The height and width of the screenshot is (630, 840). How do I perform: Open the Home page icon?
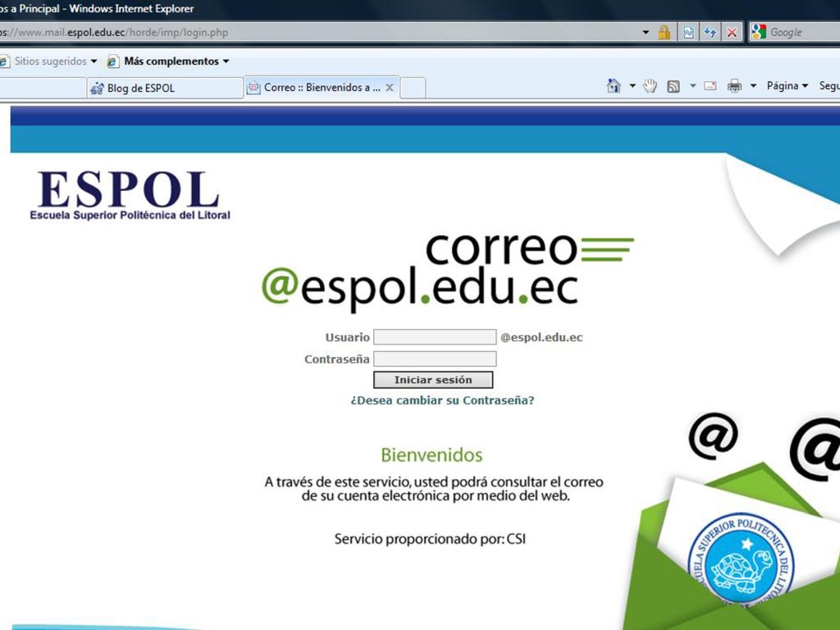tap(614, 85)
